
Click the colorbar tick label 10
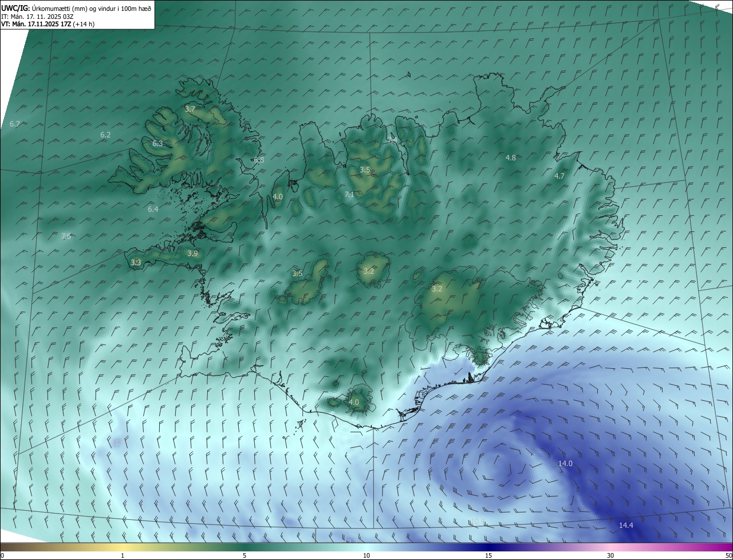366,555
